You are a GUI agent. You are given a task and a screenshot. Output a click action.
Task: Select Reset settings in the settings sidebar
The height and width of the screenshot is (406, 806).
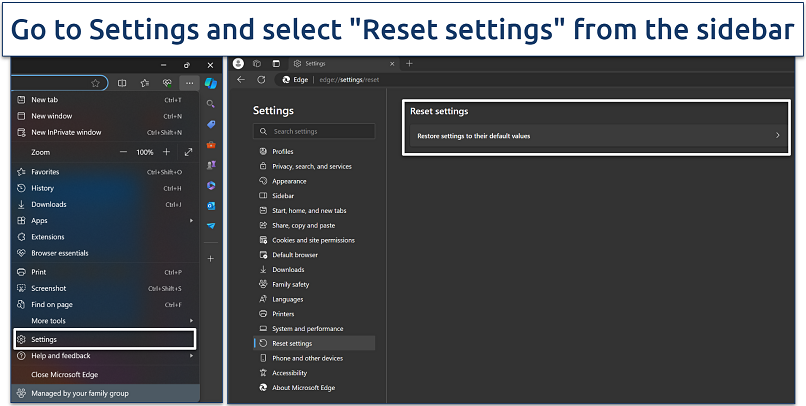(292, 343)
